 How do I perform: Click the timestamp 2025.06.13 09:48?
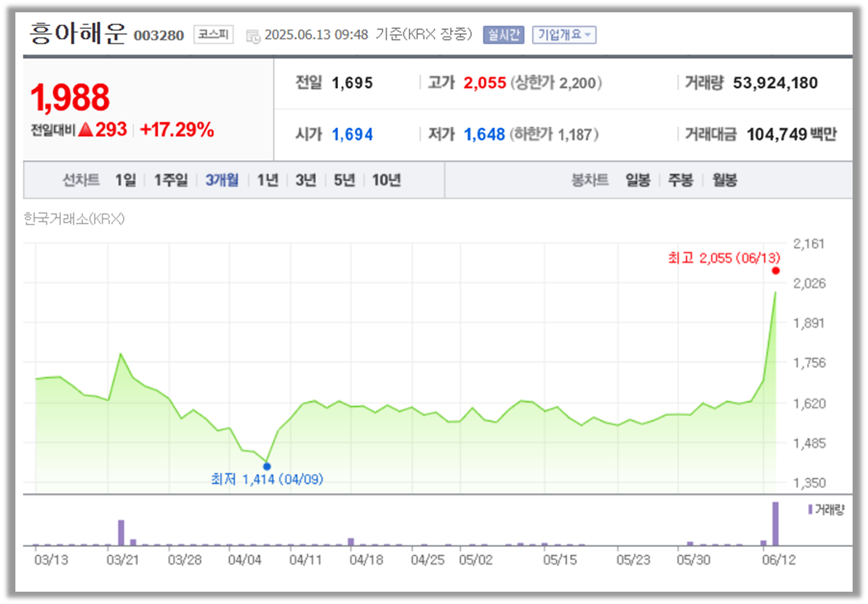[x=316, y=35]
